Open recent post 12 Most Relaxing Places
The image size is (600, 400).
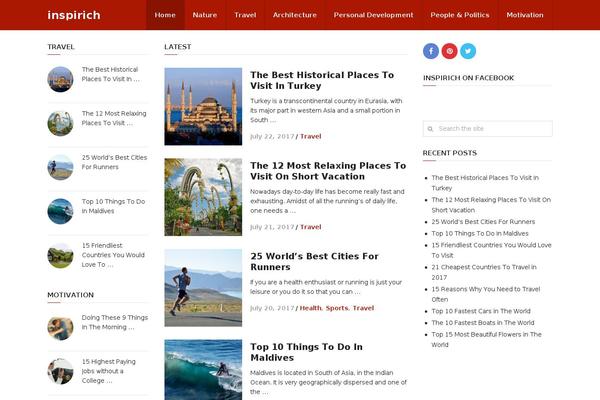491,205
